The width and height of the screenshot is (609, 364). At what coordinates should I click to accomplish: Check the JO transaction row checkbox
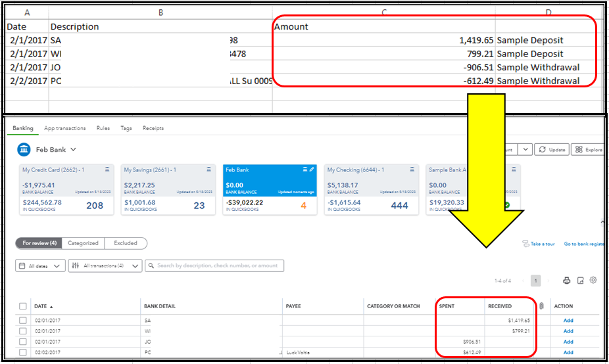point(23,342)
